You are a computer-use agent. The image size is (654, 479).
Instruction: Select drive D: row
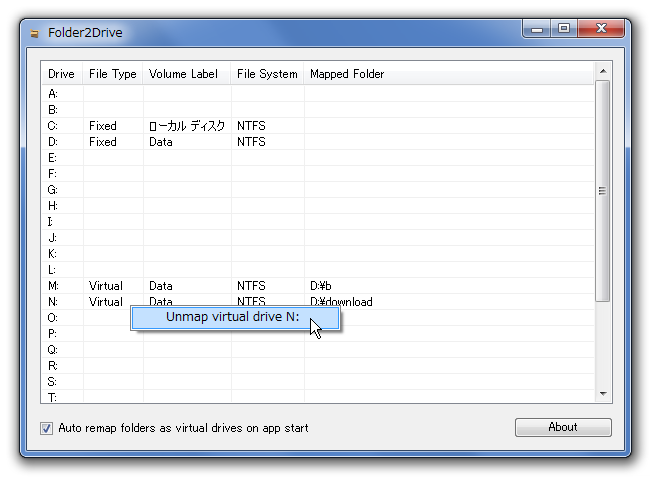pos(318,142)
